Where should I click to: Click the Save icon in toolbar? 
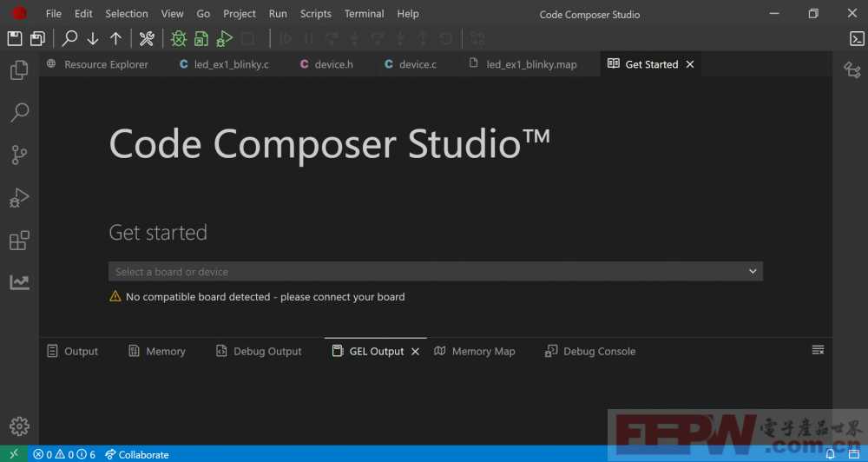coord(15,38)
